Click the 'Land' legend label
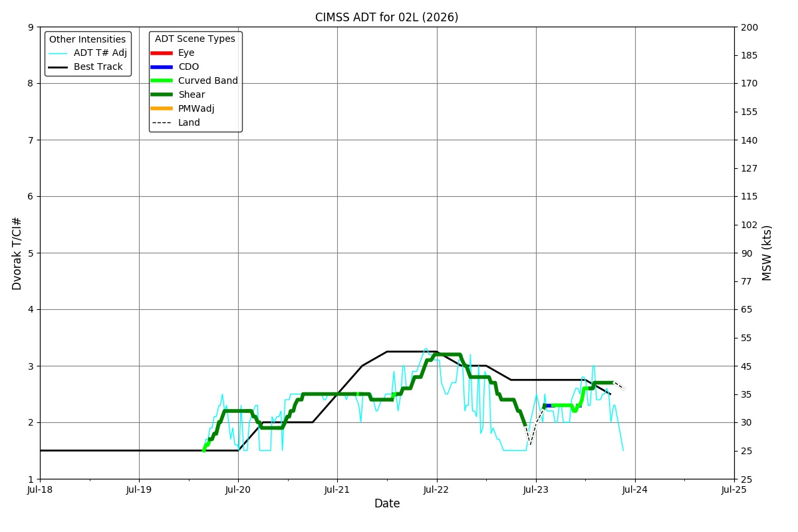This screenshot has width=798, height=532. [x=189, y=123]
